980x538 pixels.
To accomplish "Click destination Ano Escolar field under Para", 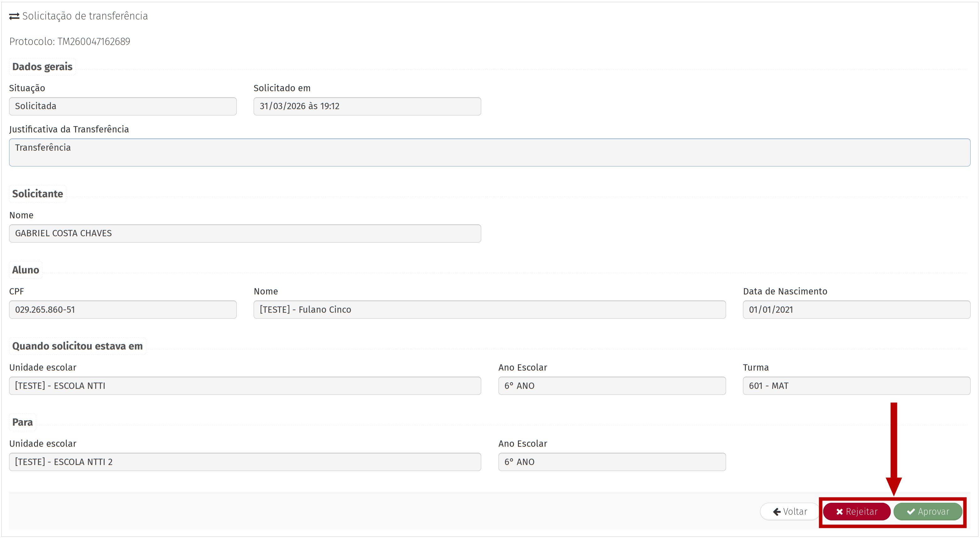I will tap(611, 462).
